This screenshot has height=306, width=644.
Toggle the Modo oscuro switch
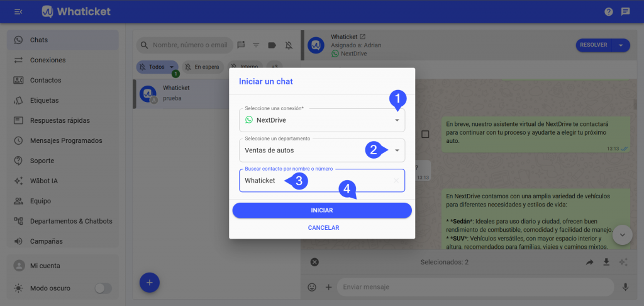point(103,288)
